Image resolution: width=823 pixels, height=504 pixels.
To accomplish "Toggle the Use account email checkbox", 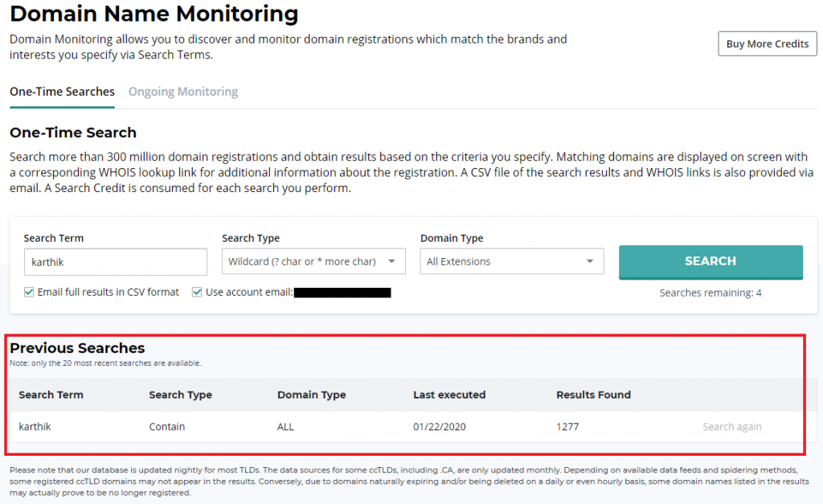I will (x=197, y=292).
